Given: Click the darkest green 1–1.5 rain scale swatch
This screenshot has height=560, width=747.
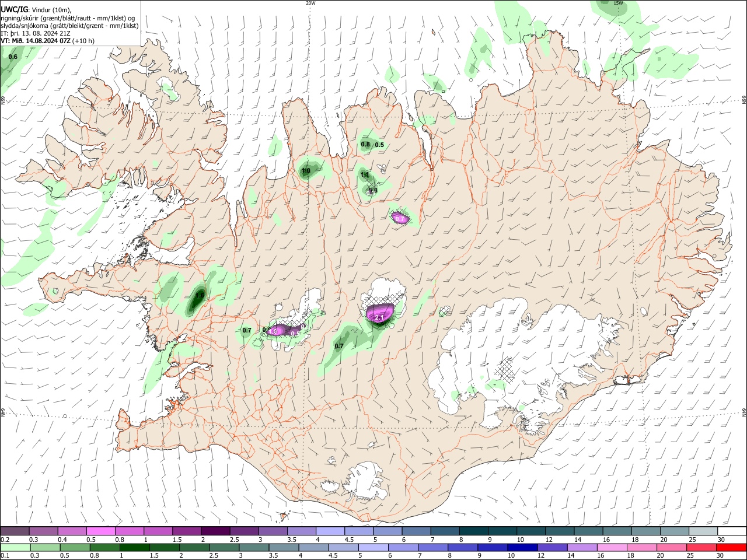Looking at the screenshot, I should coord(134,547).
